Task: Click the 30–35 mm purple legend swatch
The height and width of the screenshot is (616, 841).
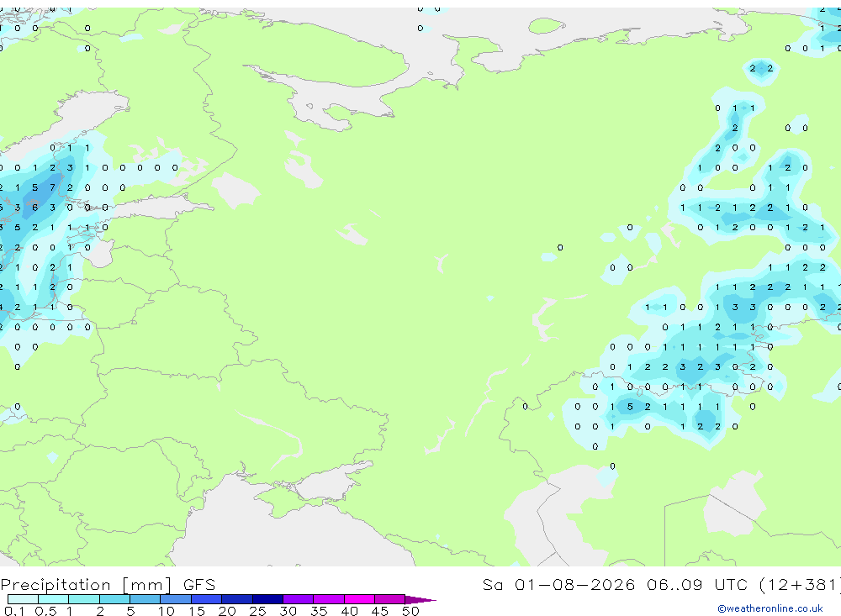Action: coord(299,599)
